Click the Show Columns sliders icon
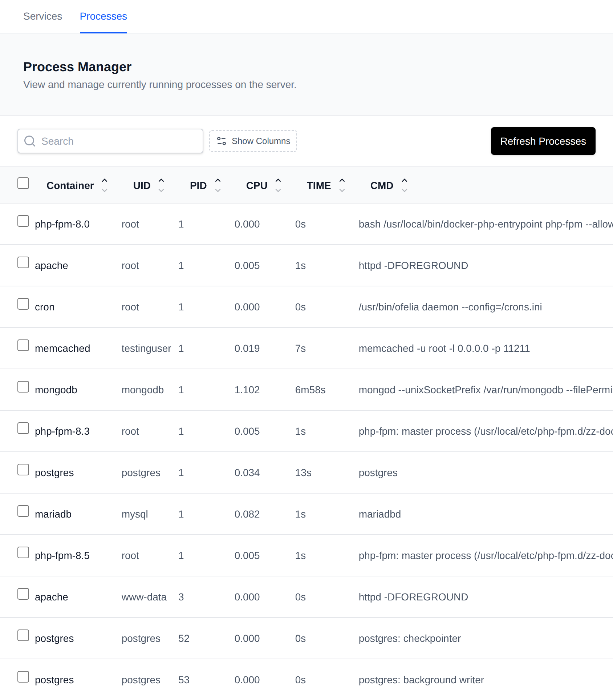613x700 pixels. pyautogui.click(x=222, y=141)
